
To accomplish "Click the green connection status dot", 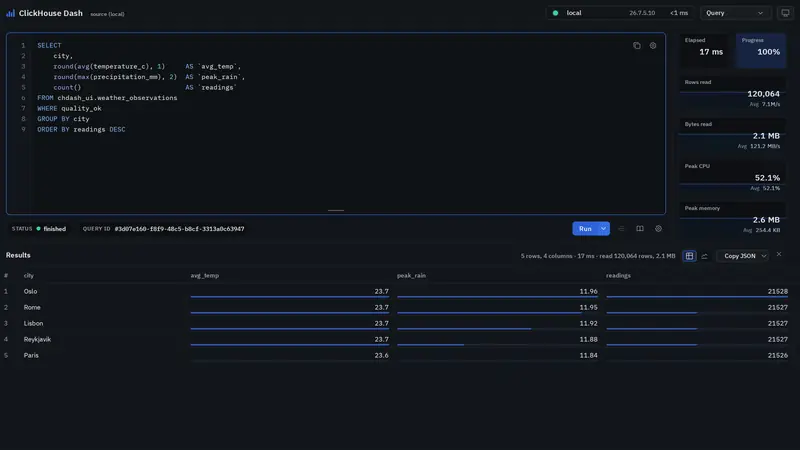I will tap(556, 13).
